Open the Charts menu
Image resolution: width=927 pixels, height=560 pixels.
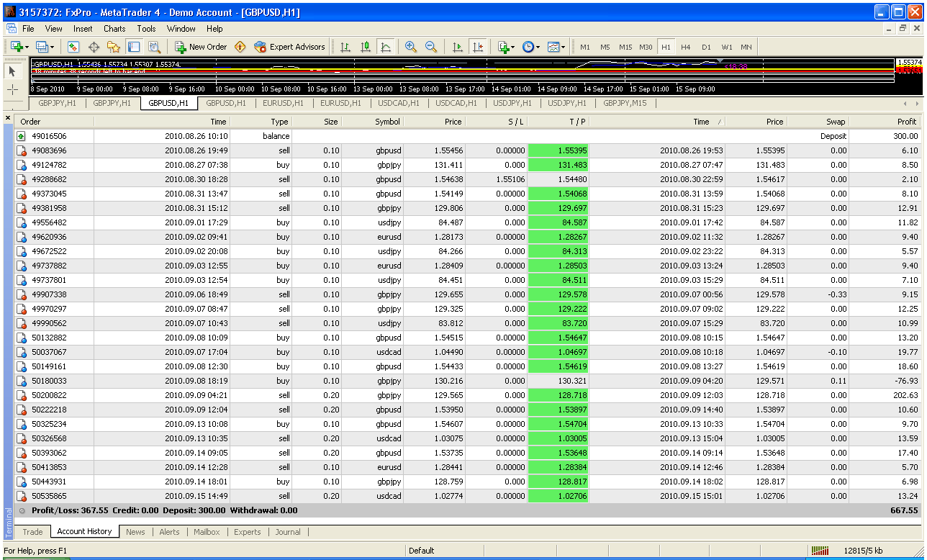(x=114, y=29)
